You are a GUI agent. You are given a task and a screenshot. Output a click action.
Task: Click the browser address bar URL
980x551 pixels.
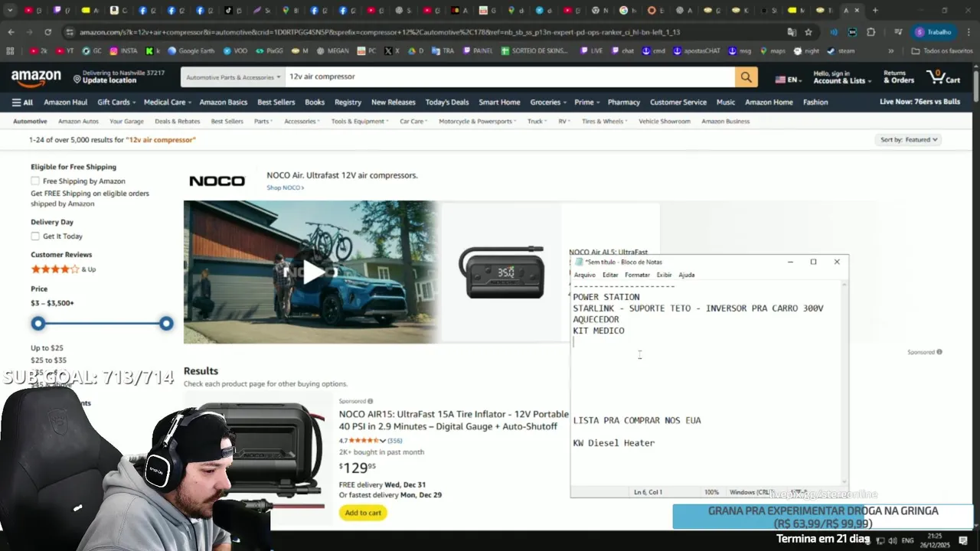[x=379, y=32]
